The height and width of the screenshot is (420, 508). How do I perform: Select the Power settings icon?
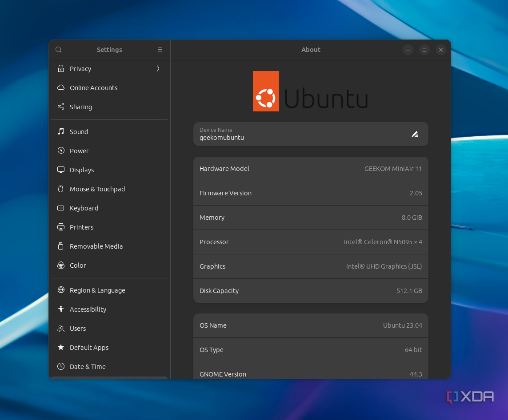[x=61, y=151]
